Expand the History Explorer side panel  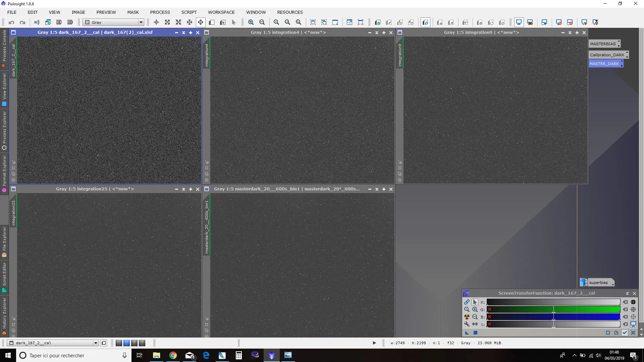pos(4,316)
